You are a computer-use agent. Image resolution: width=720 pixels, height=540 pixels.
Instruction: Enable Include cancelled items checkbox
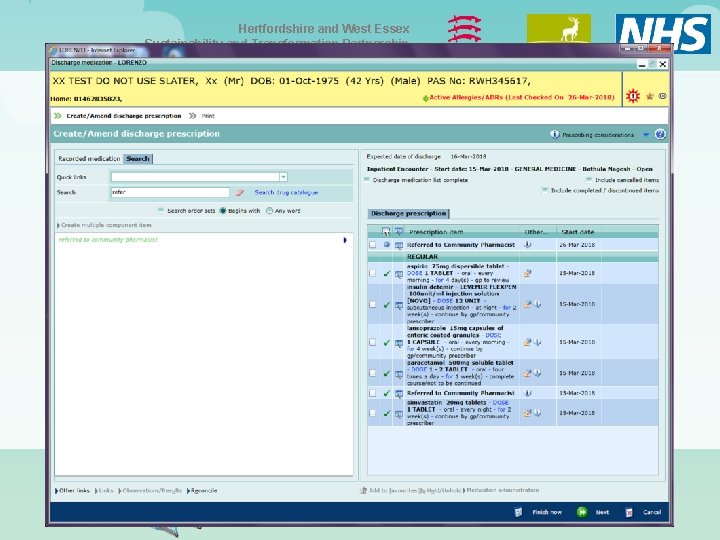(x=589, y=180)
